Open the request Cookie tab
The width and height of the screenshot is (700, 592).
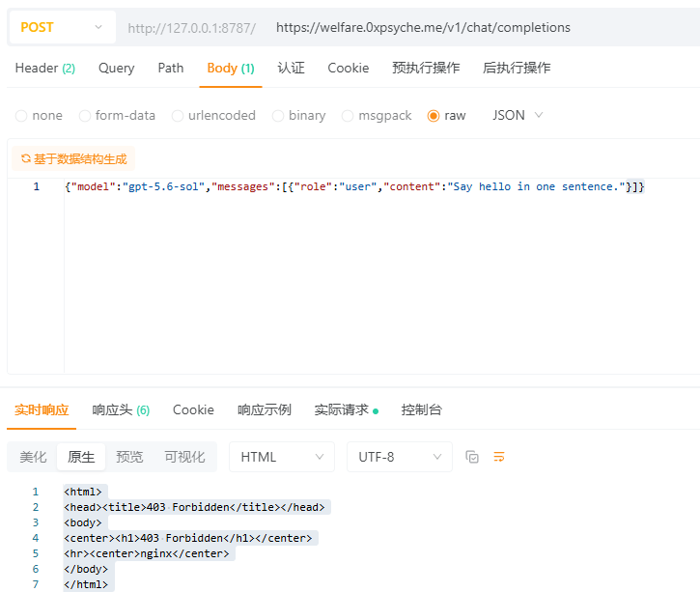(349, 68)
